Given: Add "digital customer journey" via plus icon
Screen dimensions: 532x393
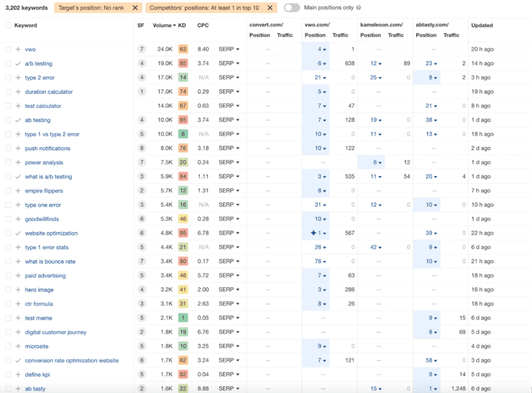Looking at the screenshot, I should (18, 332).
